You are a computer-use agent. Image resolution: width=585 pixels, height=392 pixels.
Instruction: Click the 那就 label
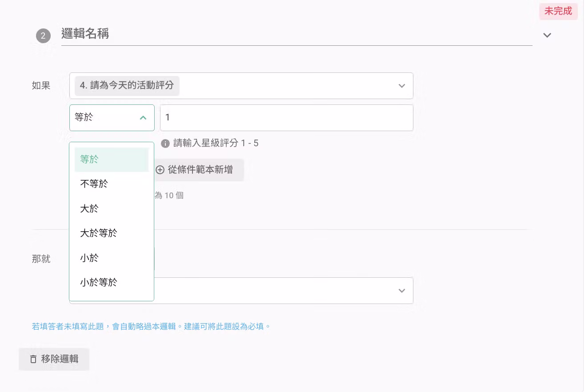tap(41, 259)
